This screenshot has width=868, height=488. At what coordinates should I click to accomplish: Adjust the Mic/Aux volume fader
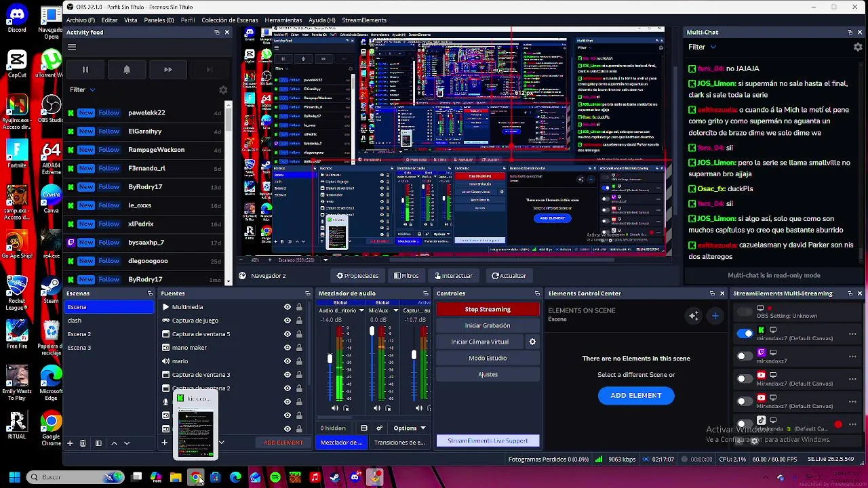(372, 331)
